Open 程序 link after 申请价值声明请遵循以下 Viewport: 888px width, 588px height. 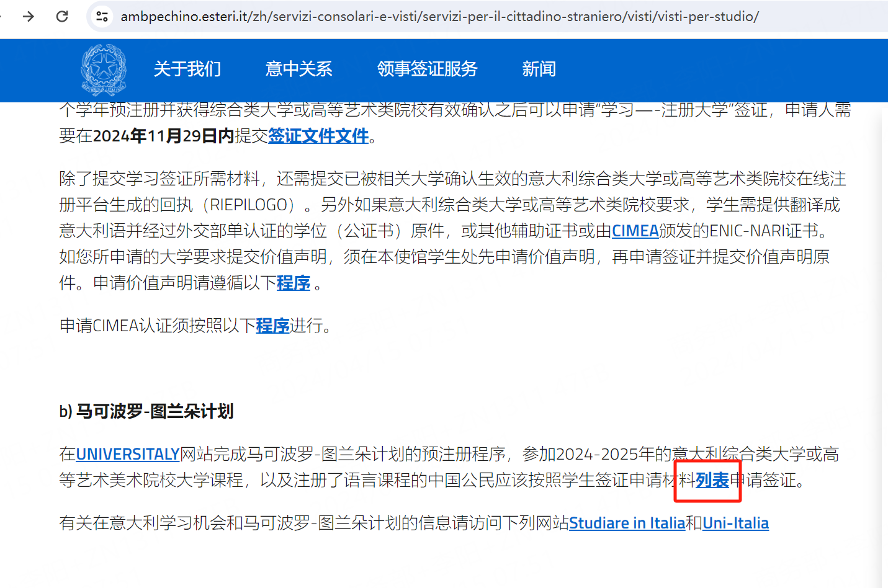click(x=294, y=283)
